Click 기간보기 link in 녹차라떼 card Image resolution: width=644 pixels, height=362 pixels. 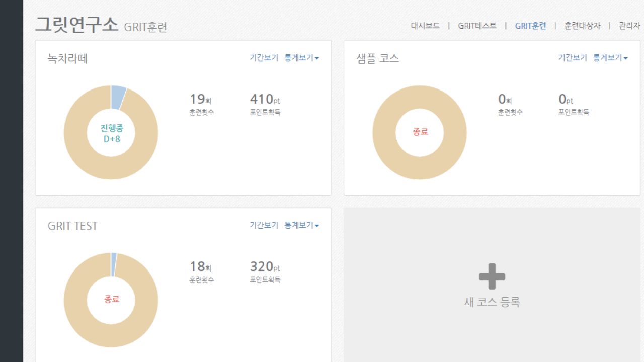pos(264,58)
